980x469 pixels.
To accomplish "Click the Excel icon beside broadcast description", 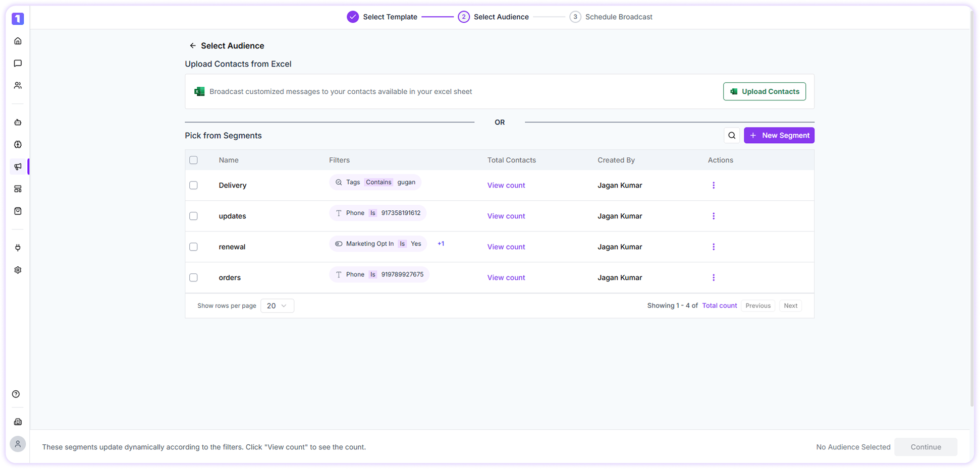I will click(199, 91).
